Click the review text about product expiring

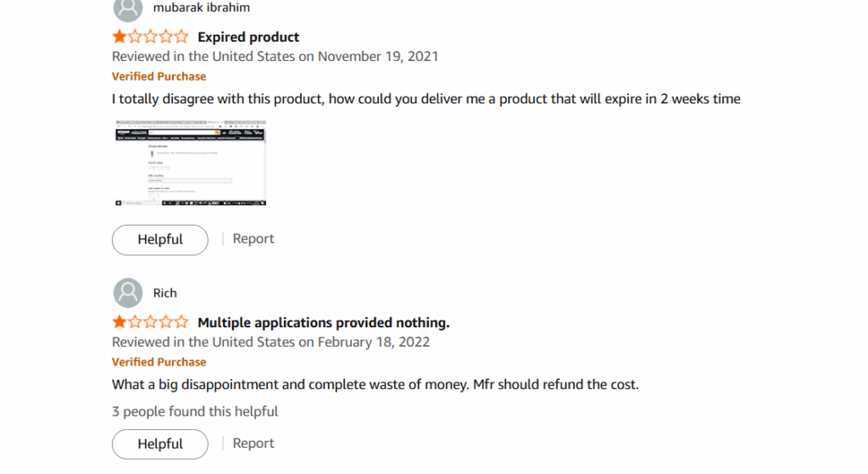(426, 99)
